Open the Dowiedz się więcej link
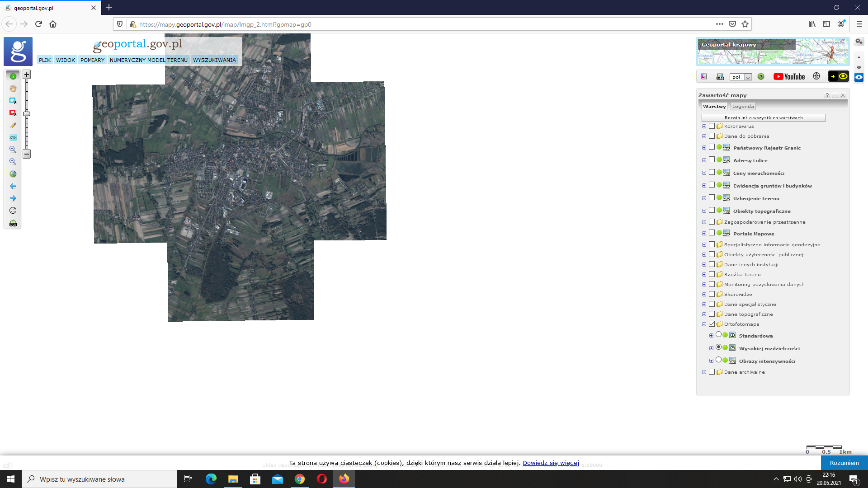This screenshot has height=488, width=868. click(551, 463)
